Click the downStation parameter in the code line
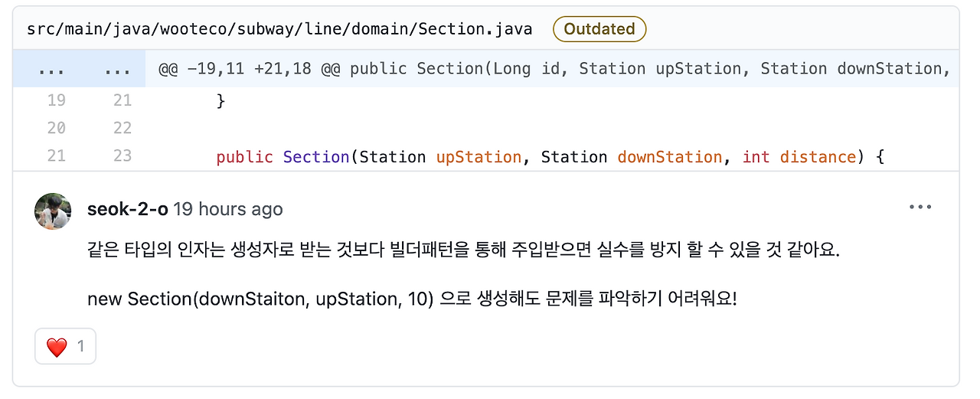The height and width of the screenshot is (399, 980). tap(670, 157)
